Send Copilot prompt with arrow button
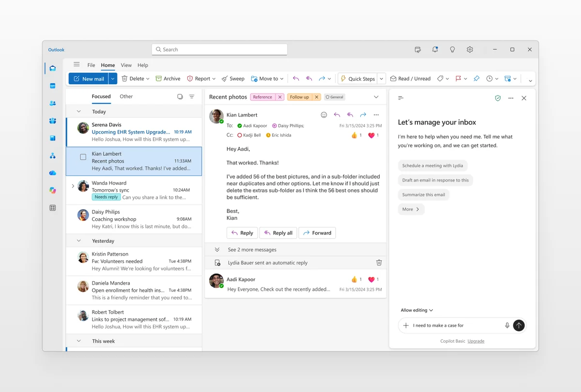The width and height of the screenshot is (581, 392). pos(519,325)
